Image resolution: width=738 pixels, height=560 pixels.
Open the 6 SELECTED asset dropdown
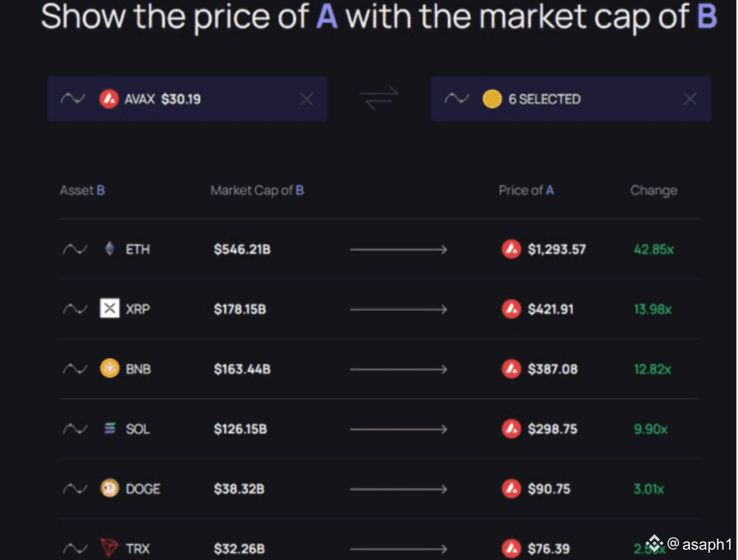tap(544, 99)
